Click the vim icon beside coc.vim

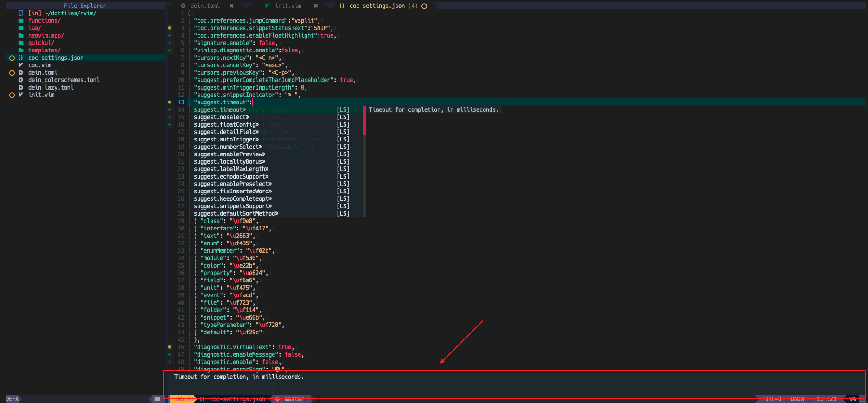(x=21, y=65)
